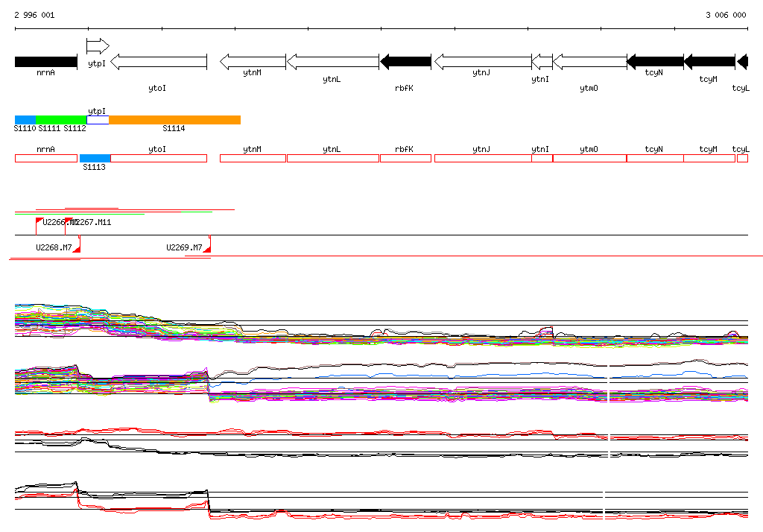
Task: Click the white ytoI gene arrow
Action: tap(158, 62)
